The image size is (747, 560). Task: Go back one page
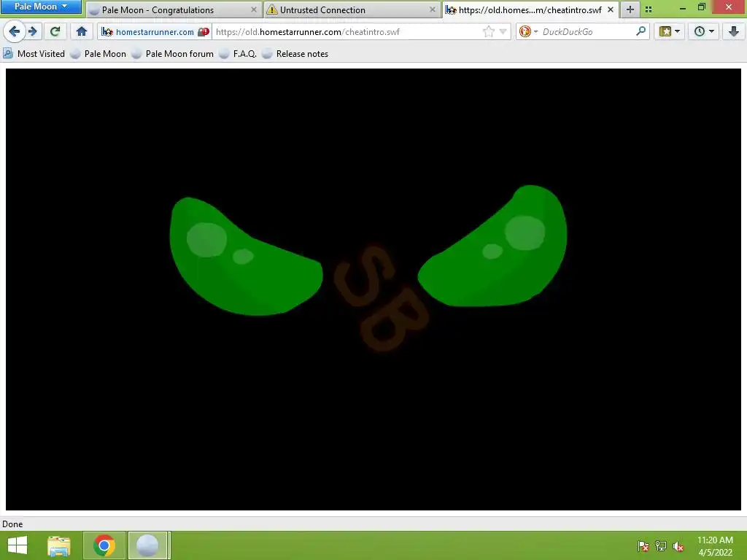pyautogui.click(x=15, y=32)
